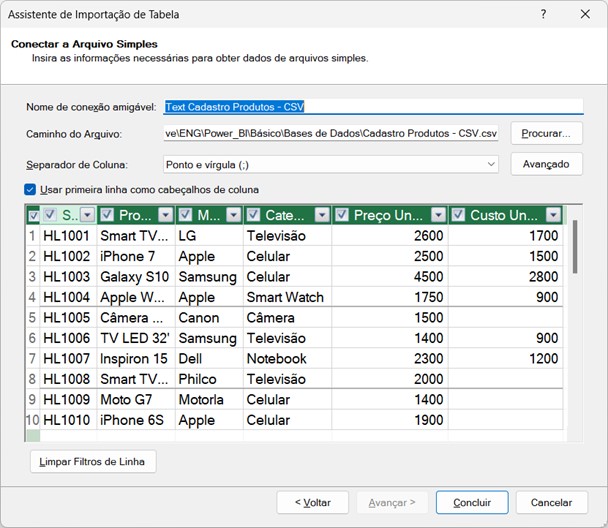Image resolution: width=608 pixels, height=528 pixels.
Task: Open the 'S..' column filter dropdown
Action: [x=88, y=215]
